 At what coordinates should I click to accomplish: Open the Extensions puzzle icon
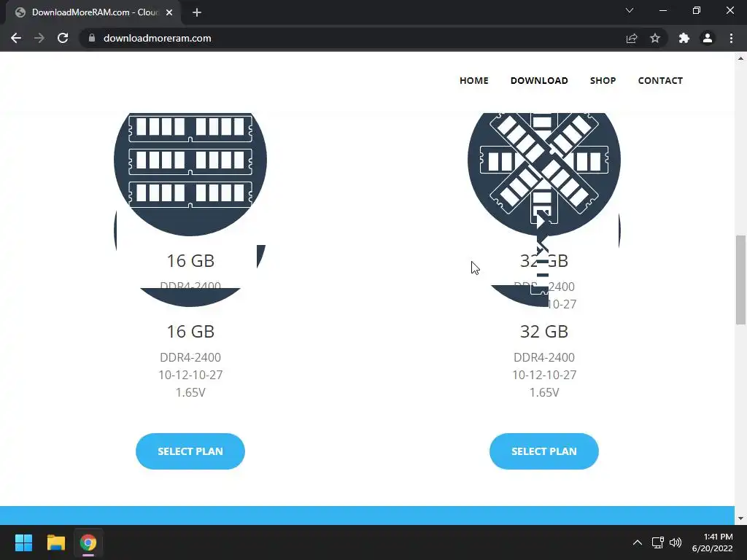[684, 38]
